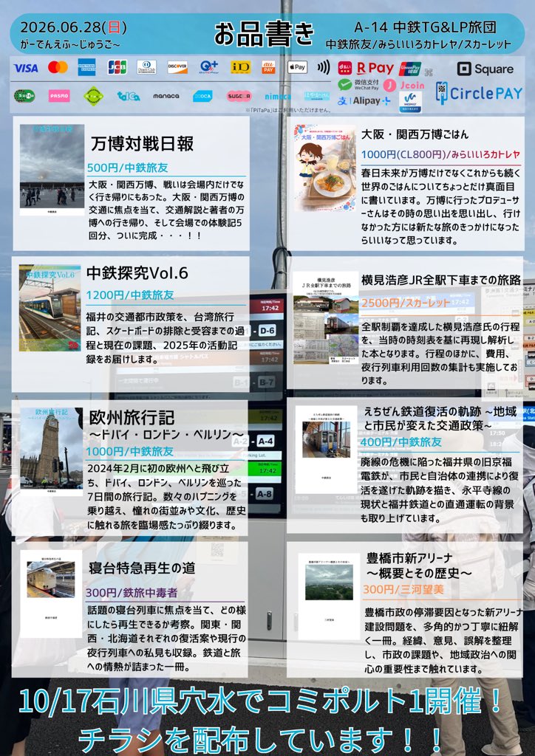Click the Discover card logo

point(177,67)
